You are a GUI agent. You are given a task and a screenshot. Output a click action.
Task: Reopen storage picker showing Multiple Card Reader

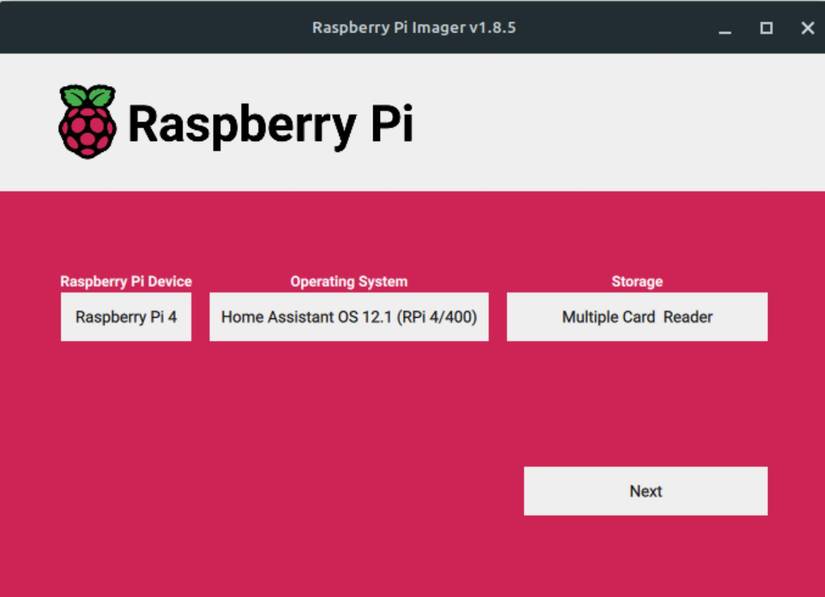click(x=637, y=316)
